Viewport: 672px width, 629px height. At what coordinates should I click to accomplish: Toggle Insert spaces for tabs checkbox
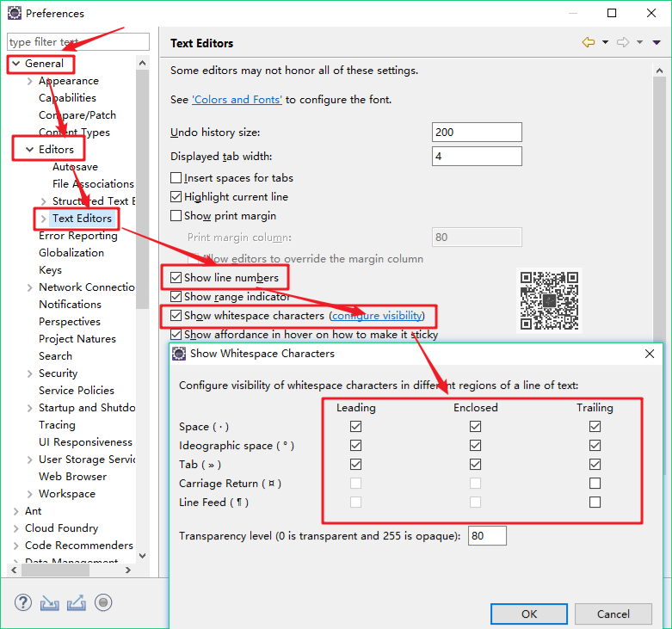point(176,177)
